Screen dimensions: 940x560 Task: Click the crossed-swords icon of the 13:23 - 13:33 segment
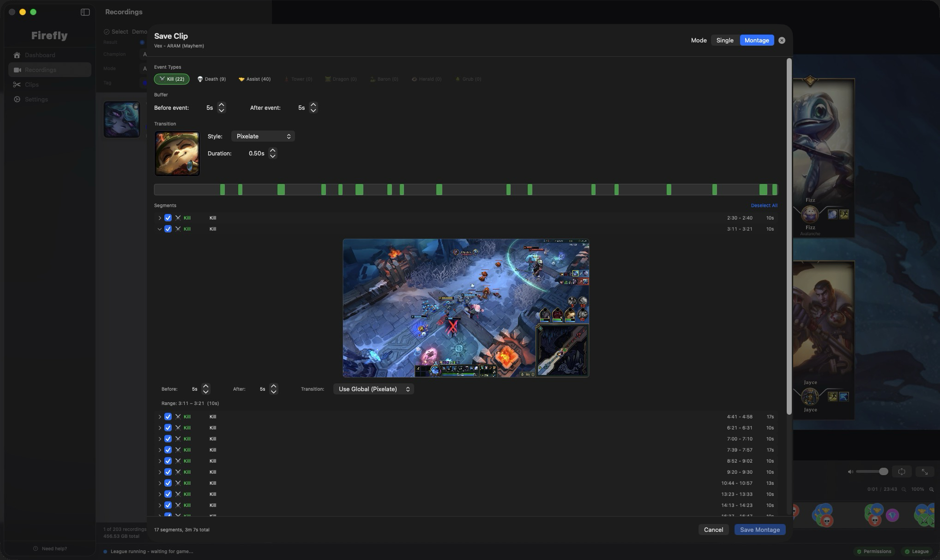tap(178, 494)
